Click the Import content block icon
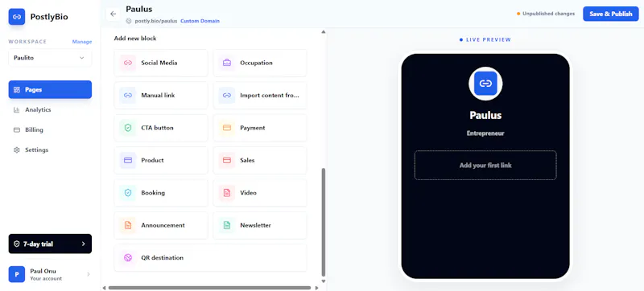This screenshot has height=291, width=644. point(227,95)
